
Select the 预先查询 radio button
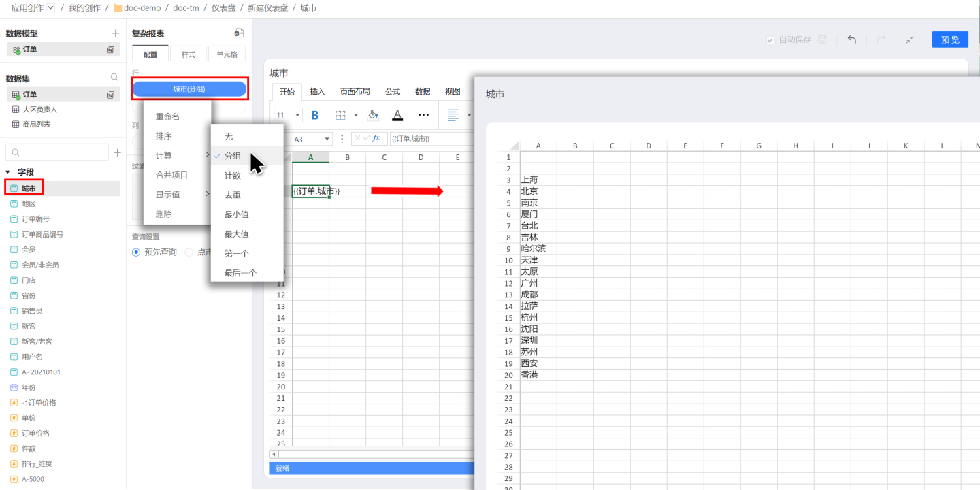[136, 252]
